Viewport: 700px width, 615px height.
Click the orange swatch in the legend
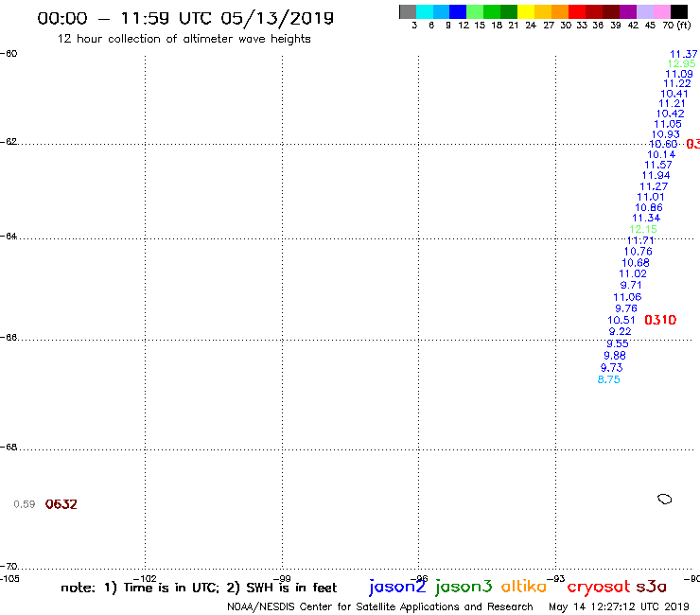pos(560,11)
